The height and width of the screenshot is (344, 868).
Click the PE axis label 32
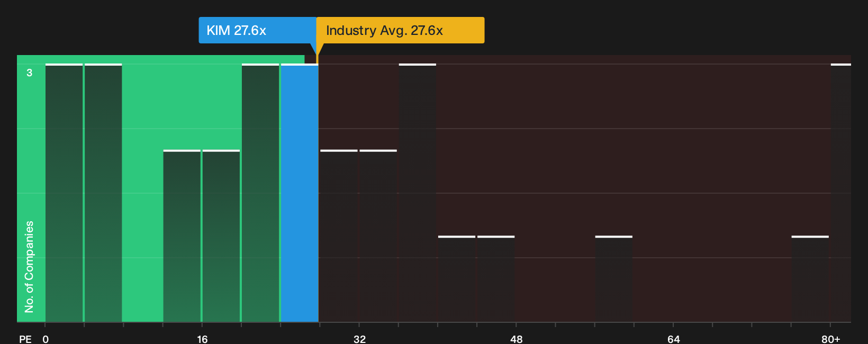[359, 339]
